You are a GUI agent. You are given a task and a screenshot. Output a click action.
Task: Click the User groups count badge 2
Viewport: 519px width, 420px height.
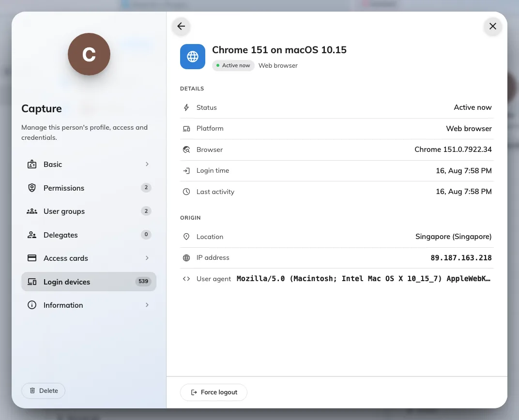coord(146,211)
